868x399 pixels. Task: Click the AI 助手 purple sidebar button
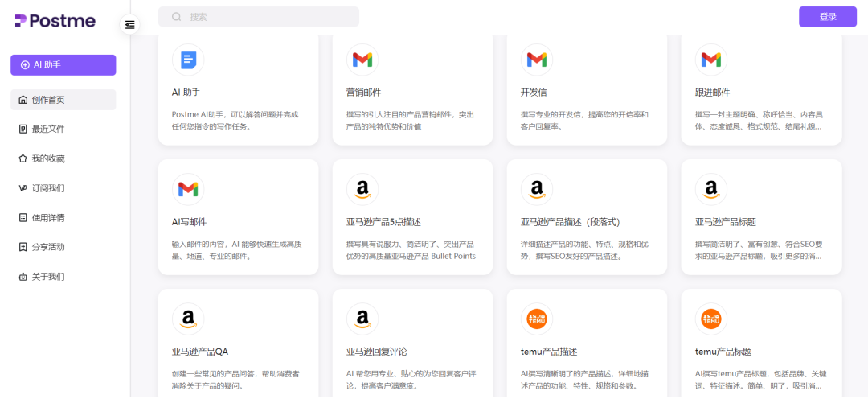click(63, 65)
